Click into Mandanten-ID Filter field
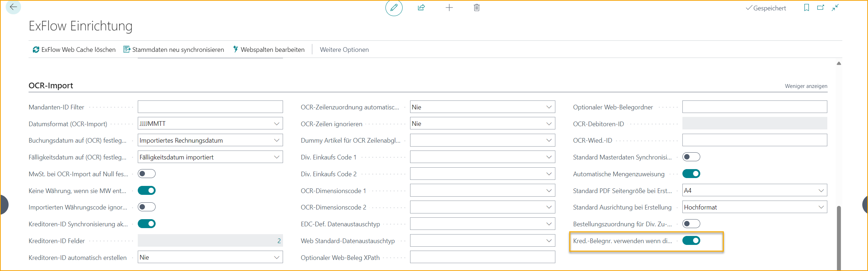 [x=210, y=107]
